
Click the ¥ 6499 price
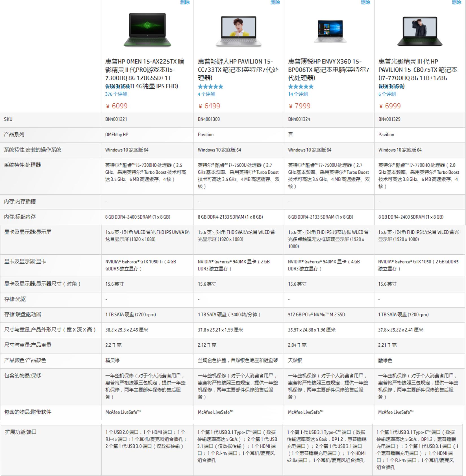pos(209,106)
